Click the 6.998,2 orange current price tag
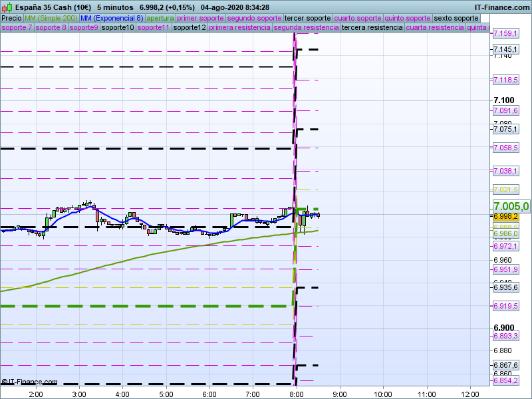Image resolution: width=532 pixels, height=399 pixels. click(505, 216)
